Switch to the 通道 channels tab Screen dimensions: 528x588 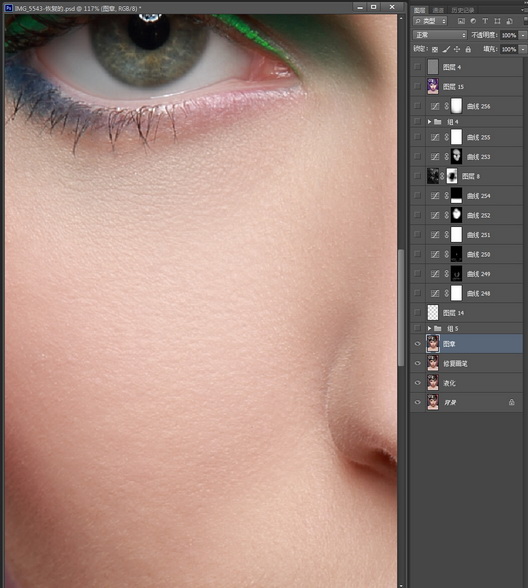point(438,10)
